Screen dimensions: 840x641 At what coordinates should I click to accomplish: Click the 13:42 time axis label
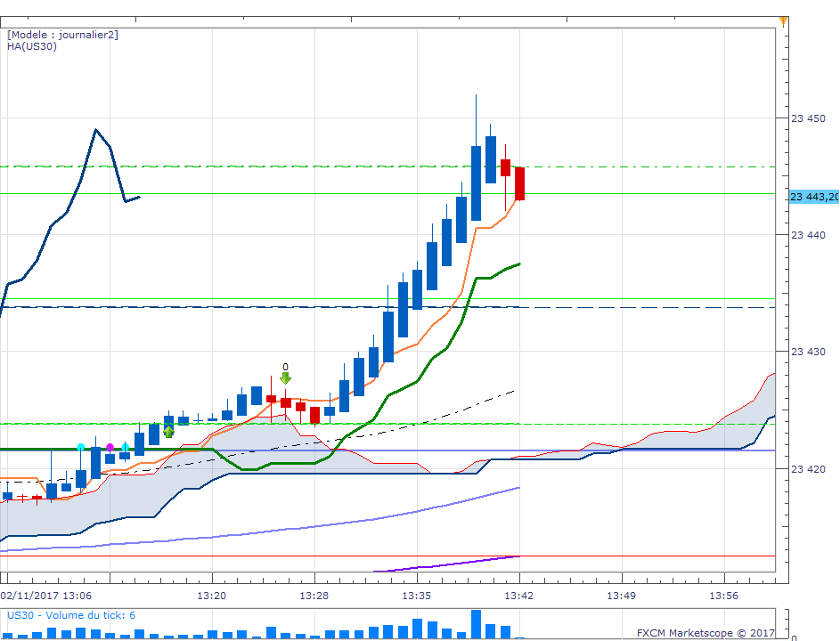pyautogui.click(x=518, y=596)
